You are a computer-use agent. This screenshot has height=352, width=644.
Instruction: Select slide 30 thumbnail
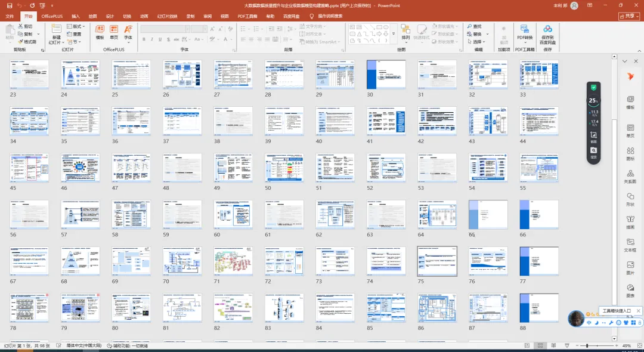[x=386, y=75]
